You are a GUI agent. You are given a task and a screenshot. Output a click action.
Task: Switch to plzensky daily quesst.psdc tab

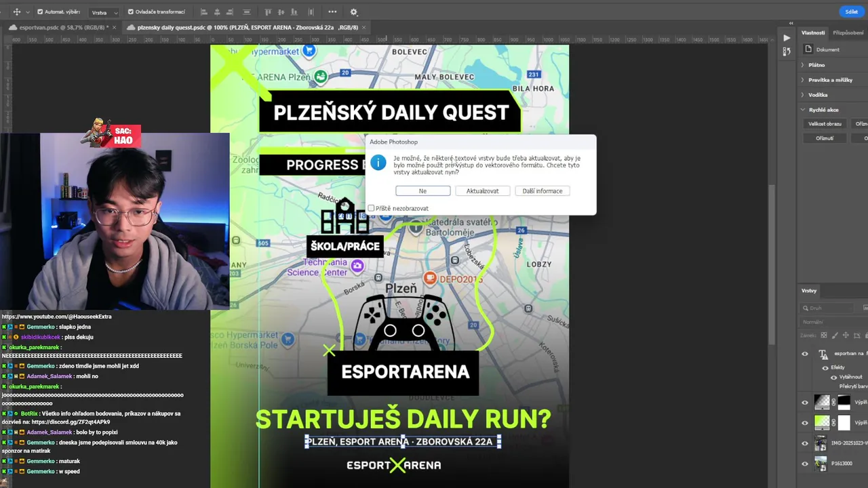coord(248,27)
